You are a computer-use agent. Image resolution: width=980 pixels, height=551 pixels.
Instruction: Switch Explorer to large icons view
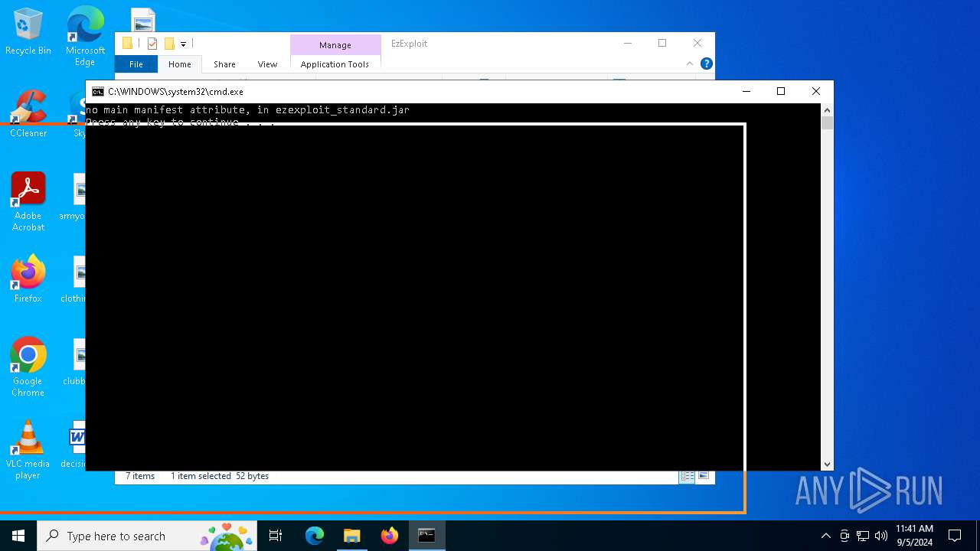[x=703, y=476]
